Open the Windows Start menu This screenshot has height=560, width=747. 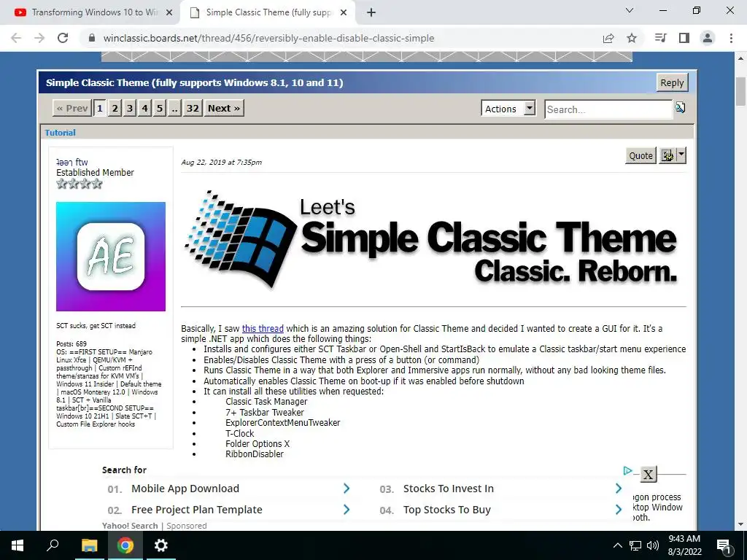(x=18, y=545)
